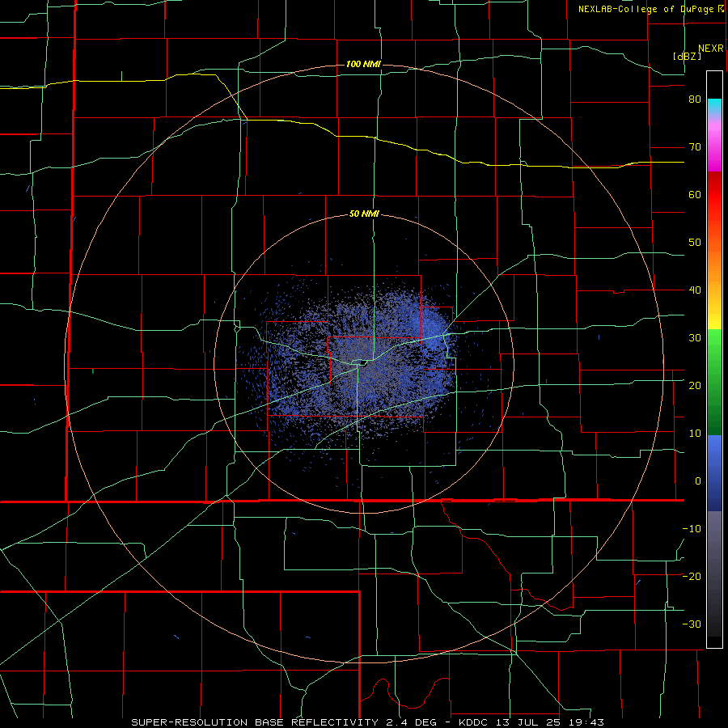
Task: Click the -20 value on the dBZ scale
Action: pos(692,577)
